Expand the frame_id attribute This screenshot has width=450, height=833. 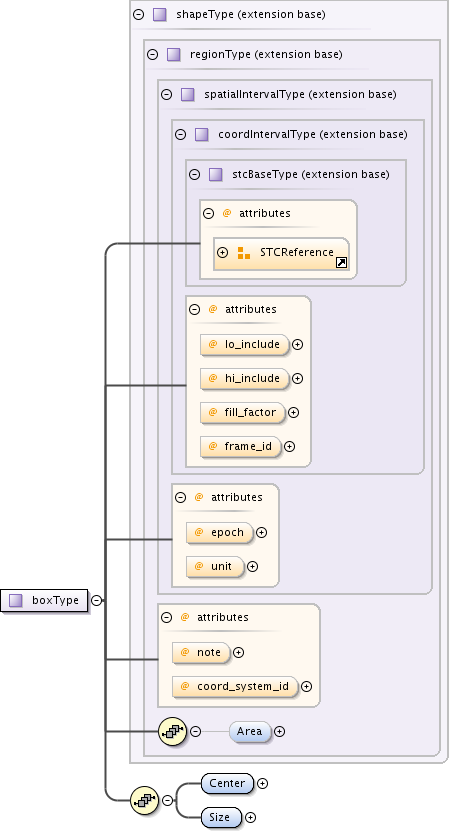coord(289,446)
